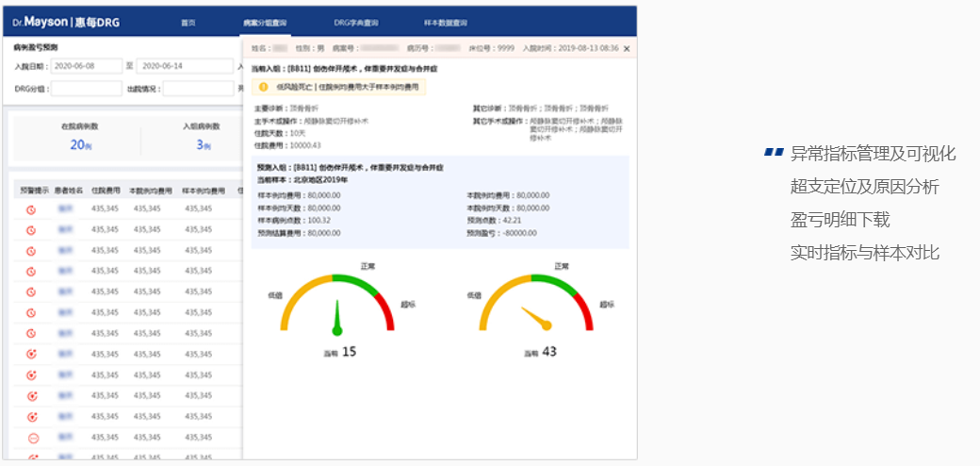This screenshot has width=980, height=466.
Task: Click the yellow exclamation alert icon
Action: tap(263, 87)
